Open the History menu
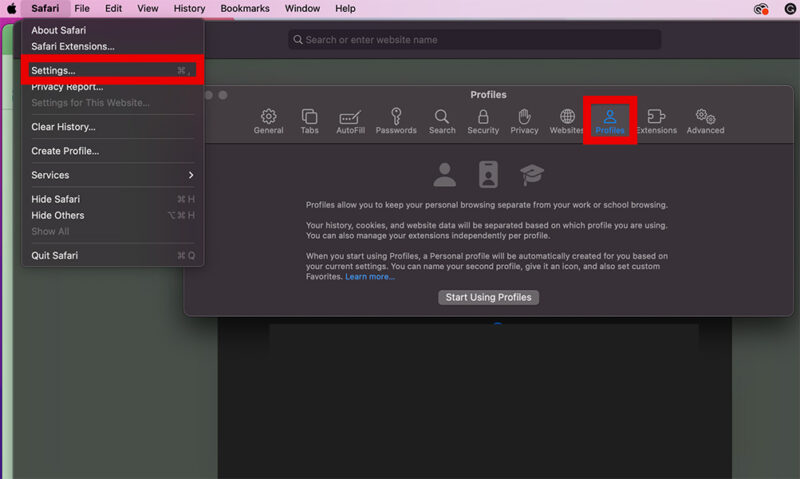Screen dimensions: 800x479 click(x=189, y=8)
